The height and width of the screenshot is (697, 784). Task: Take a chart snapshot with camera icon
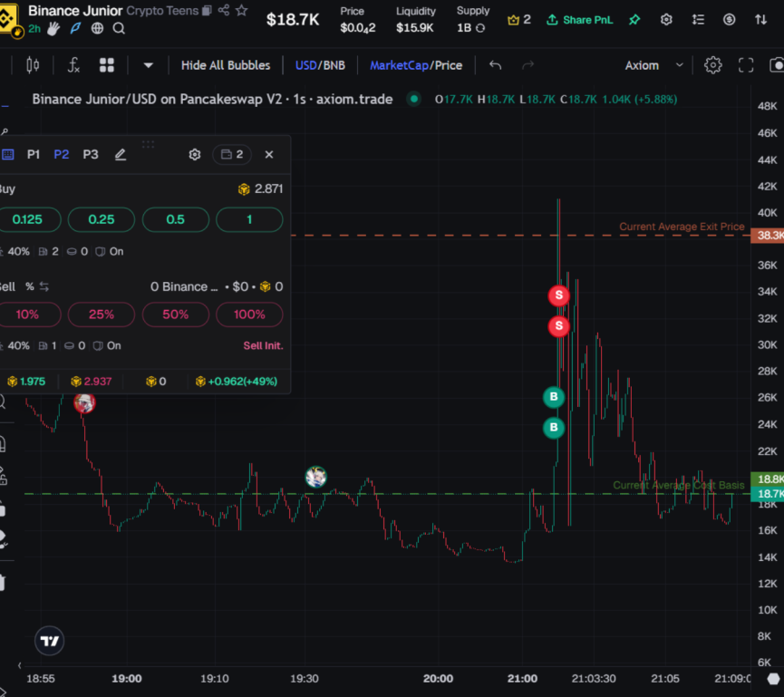[777, 65]
